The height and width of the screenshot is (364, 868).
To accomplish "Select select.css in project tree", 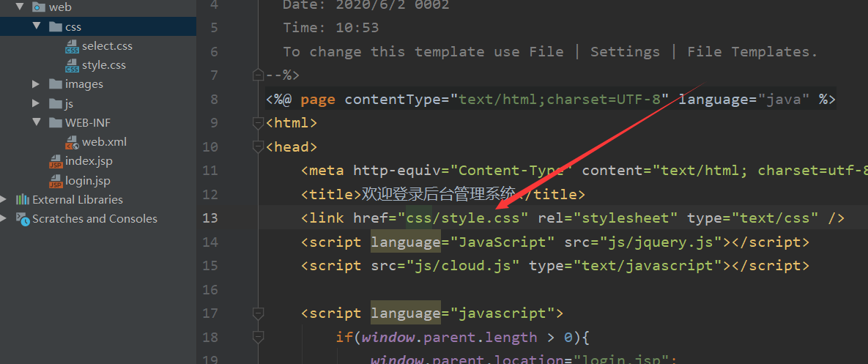I will tap(107, 46).
